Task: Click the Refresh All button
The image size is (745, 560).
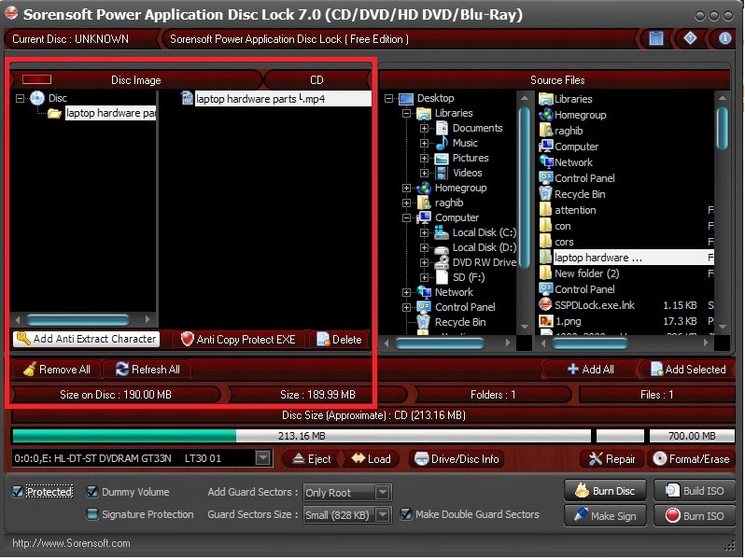Action: [148, 369]
